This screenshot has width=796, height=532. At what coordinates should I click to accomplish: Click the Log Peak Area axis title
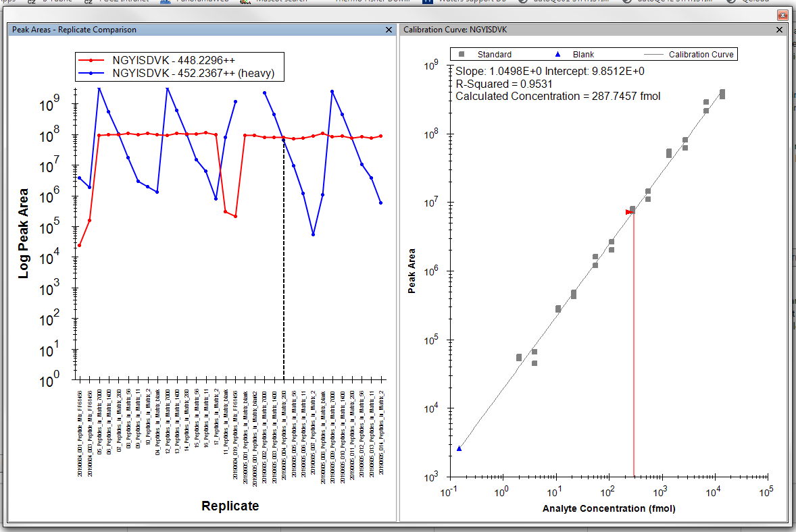coord(24,233)
